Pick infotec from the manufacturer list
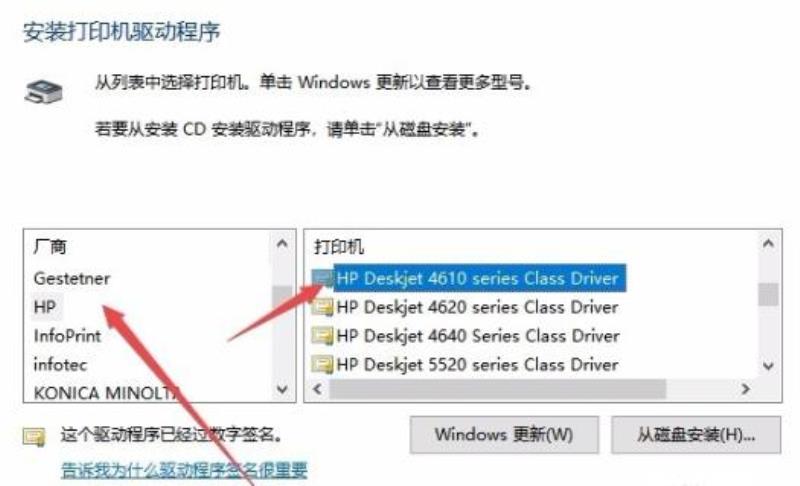800x486 pixels. [60, 364]
